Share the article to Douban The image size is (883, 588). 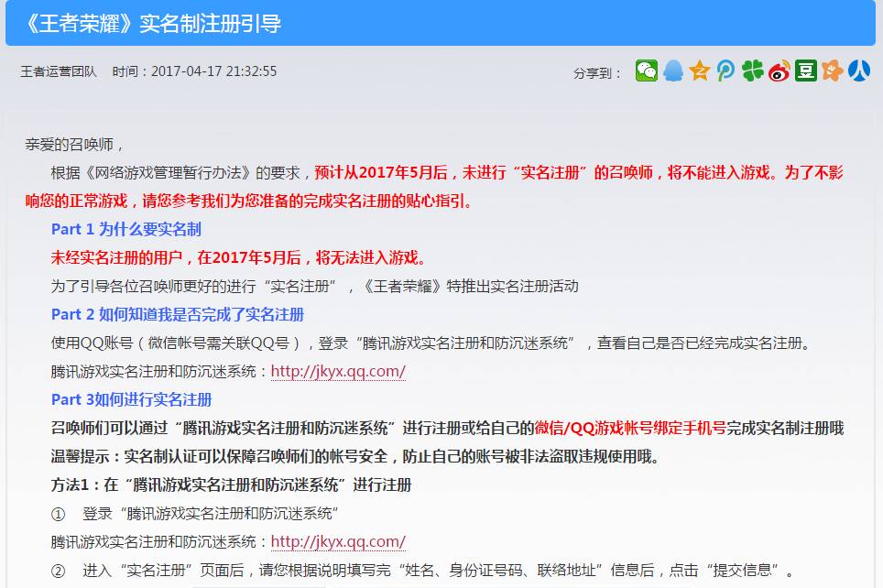coord(806,71)
